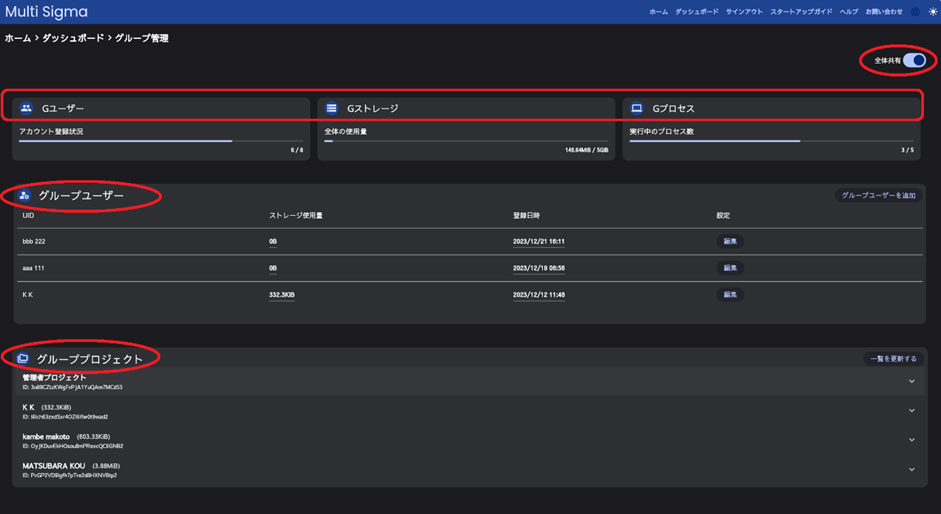Expand the 管理者プロジェクト row
Screen dimensions: 941x514
[911, 381]
